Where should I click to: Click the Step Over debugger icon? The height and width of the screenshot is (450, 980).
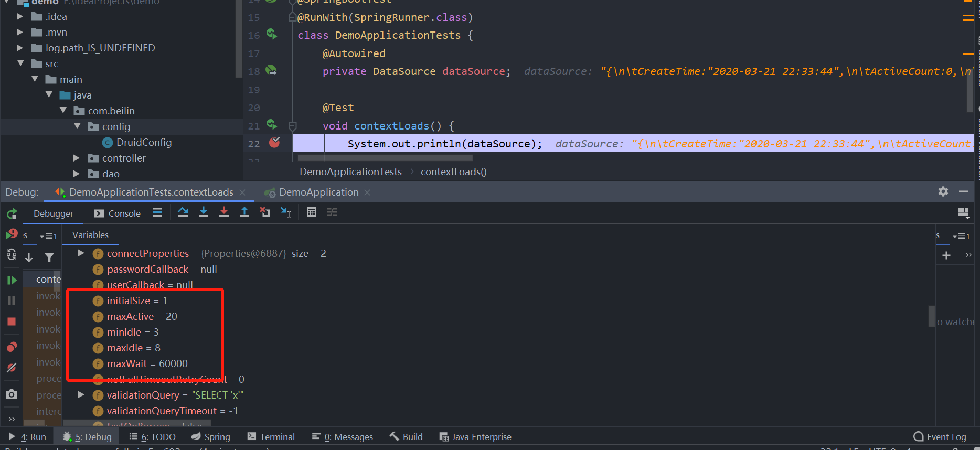pyautogui.click(x=183, y=212)
